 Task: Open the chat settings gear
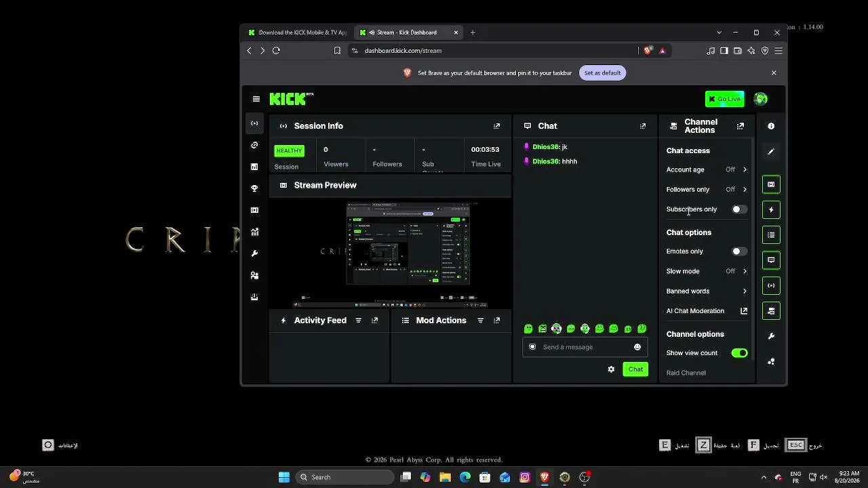[x=611, y=369]
